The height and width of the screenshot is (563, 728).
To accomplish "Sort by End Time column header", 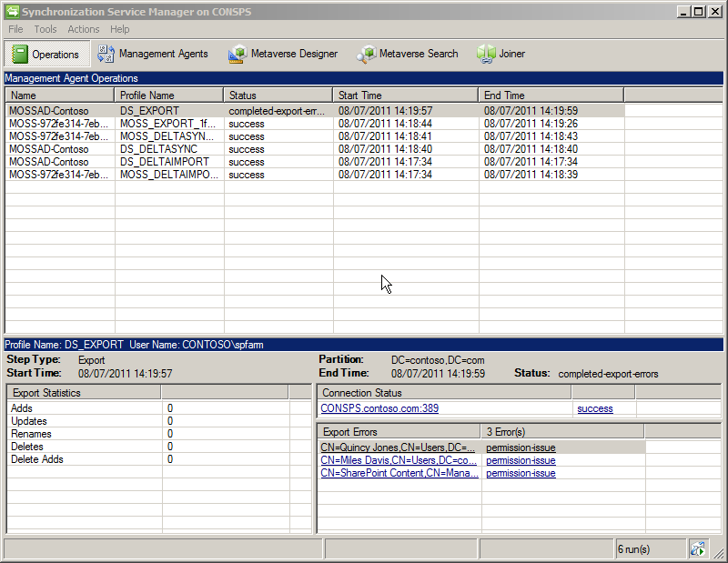I will [551, 96].
